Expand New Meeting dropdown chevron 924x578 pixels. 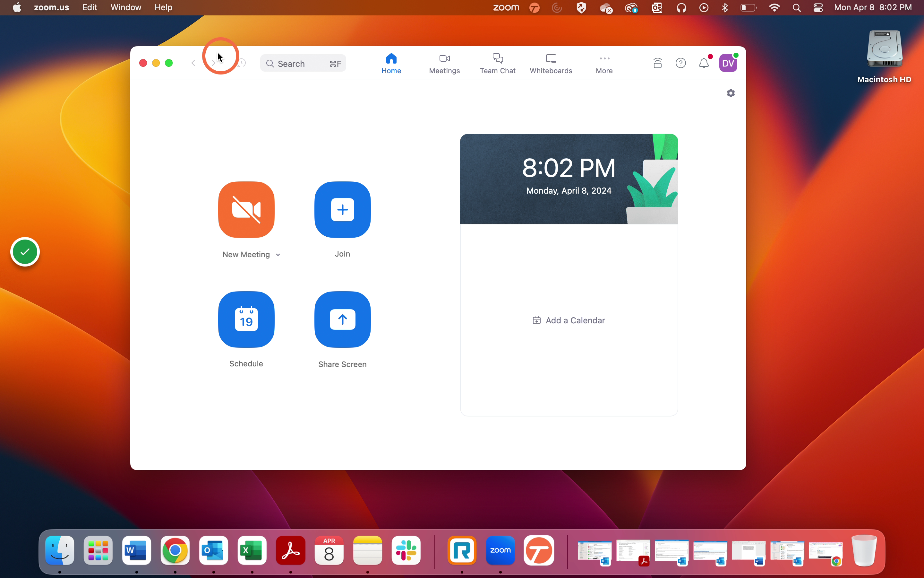point(278,255)
